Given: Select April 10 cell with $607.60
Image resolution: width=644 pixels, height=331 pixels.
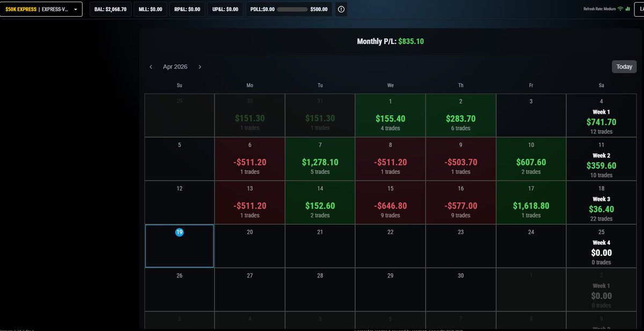Looking at the screenshot, I should (531, 159).
